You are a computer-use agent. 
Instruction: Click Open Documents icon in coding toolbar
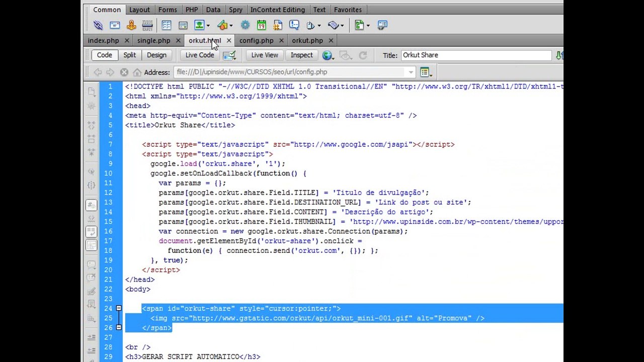click(91, 92)
